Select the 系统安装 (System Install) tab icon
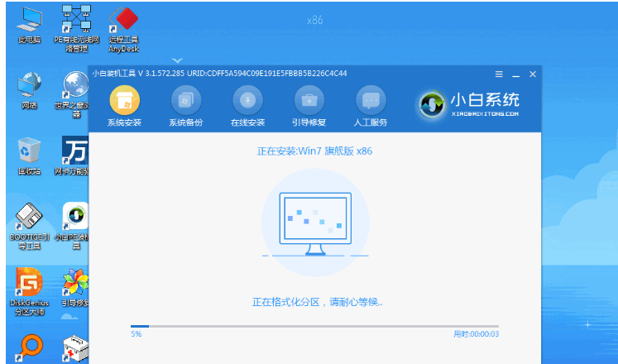This screenshot has width=618, height=364. click(x=124, y=100)
